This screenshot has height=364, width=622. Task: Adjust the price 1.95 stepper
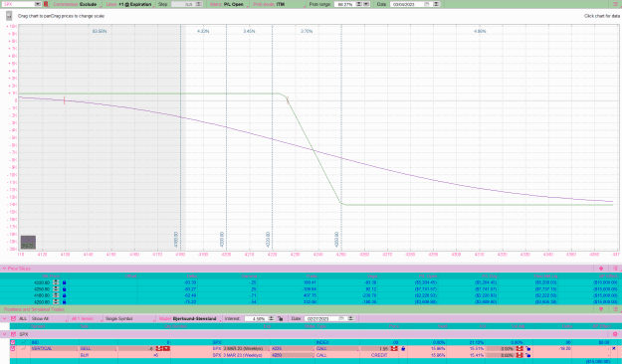click(x=394, y=348)
